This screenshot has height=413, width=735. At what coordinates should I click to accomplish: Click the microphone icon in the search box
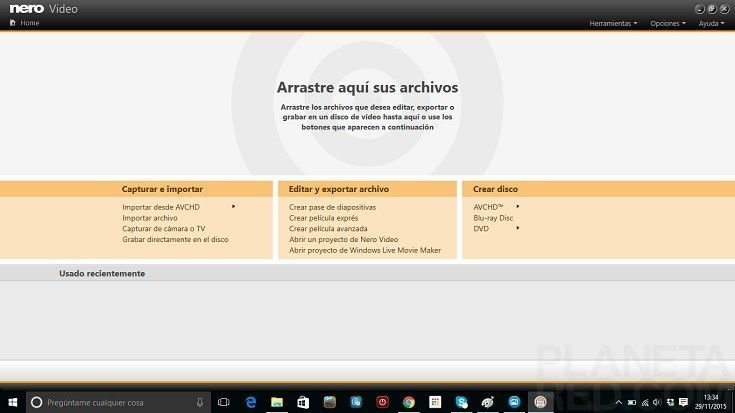coord(200,402)
